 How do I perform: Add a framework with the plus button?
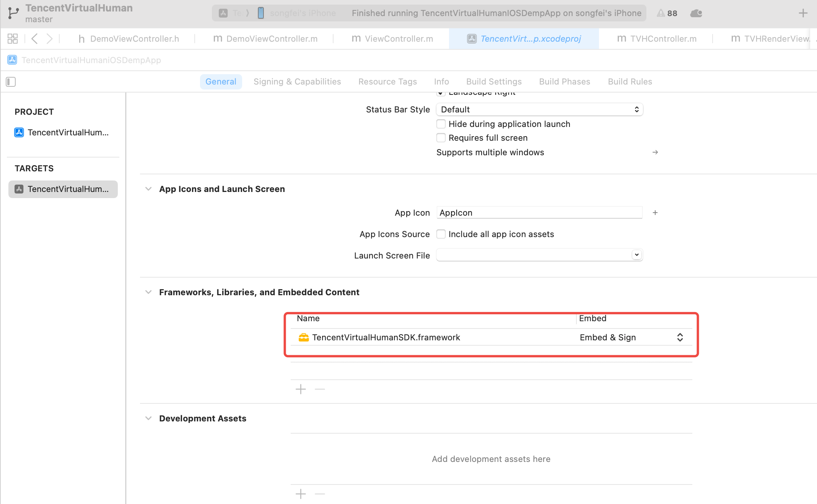pyautogui.click(x=301, y=389)
